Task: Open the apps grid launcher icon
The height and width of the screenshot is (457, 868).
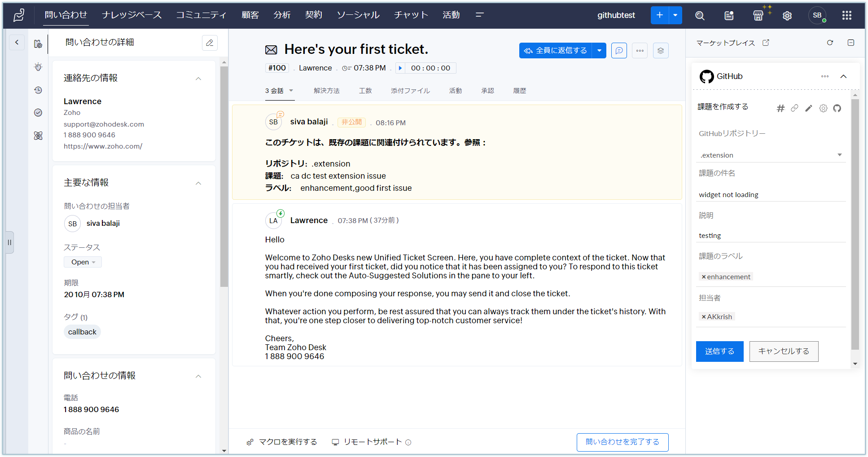Action: point(847,16)
